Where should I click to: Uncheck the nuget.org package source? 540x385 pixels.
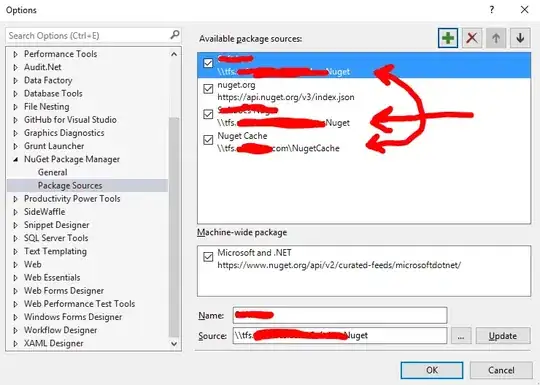click(x=208, y=89)
